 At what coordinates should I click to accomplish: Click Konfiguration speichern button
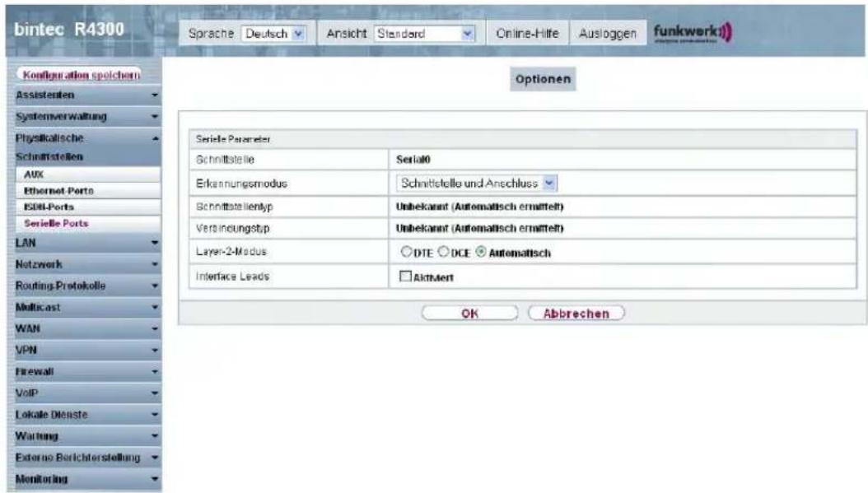pos(80,75)
